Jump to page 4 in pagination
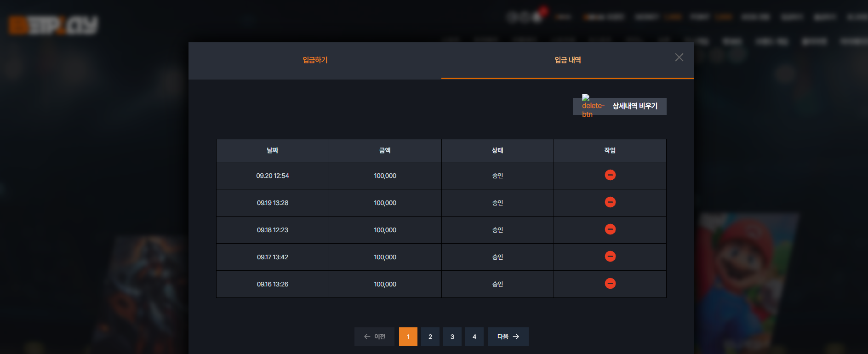The width and height of the screenshot is (868, 354). (474, 337)
